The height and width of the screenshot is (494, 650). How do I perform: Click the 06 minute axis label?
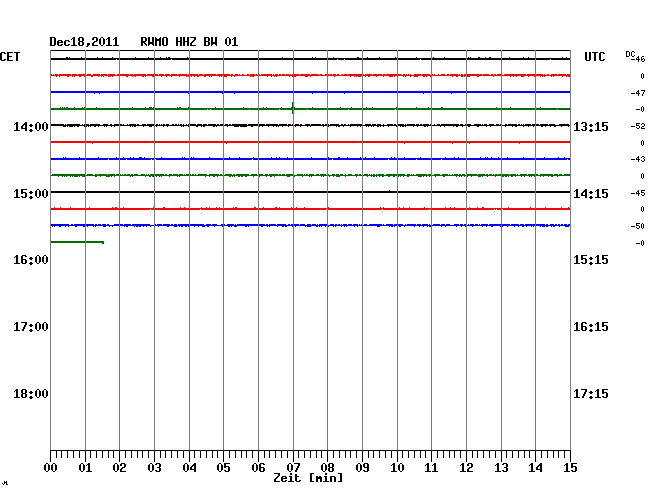[x=258, y=467]
